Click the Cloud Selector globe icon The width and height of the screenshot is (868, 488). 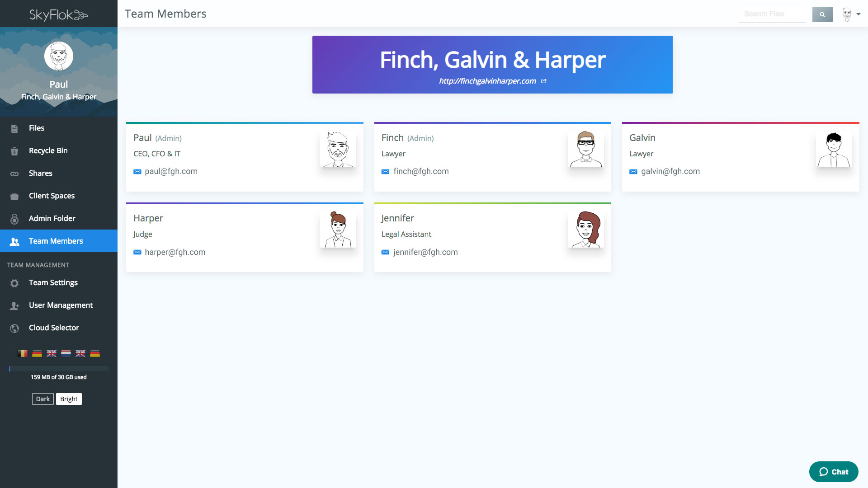(x=14, y=328)
